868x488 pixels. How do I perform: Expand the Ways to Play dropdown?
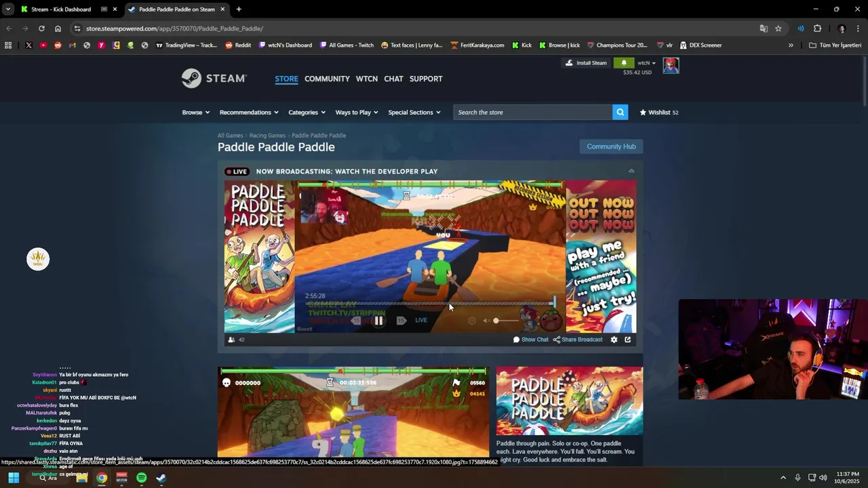[357, 113]
